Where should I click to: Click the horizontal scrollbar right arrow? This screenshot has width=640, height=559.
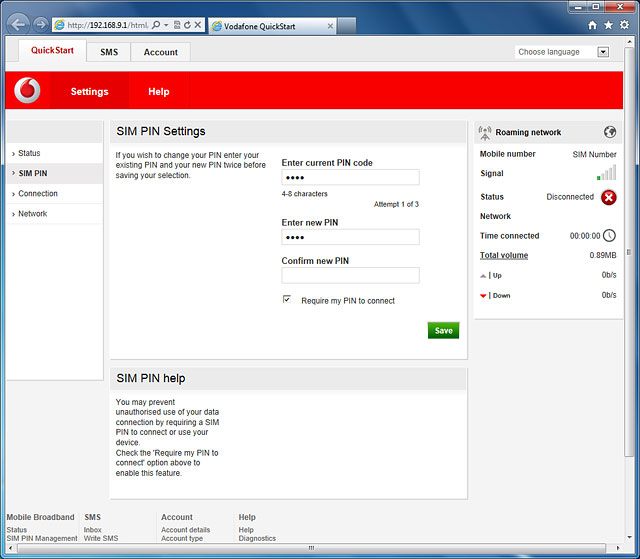(x=618, y=548)
